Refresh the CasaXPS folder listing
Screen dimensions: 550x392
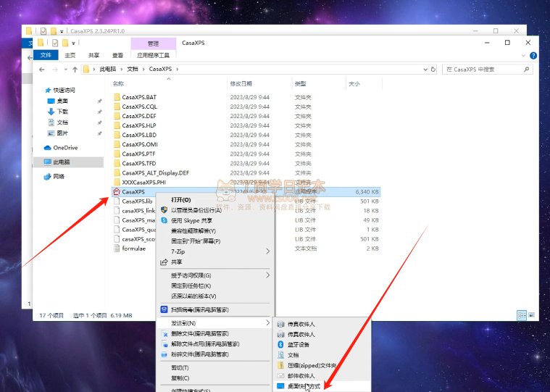[433, 70]
